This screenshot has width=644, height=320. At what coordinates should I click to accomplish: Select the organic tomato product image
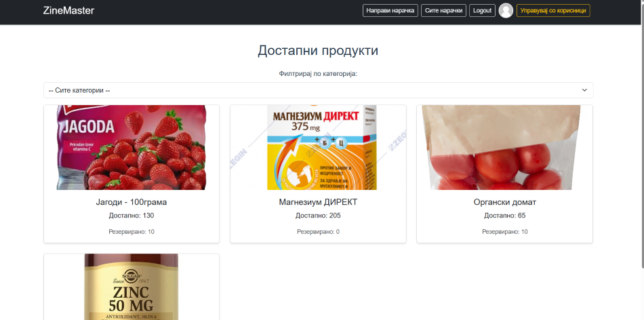click(504, 147)
